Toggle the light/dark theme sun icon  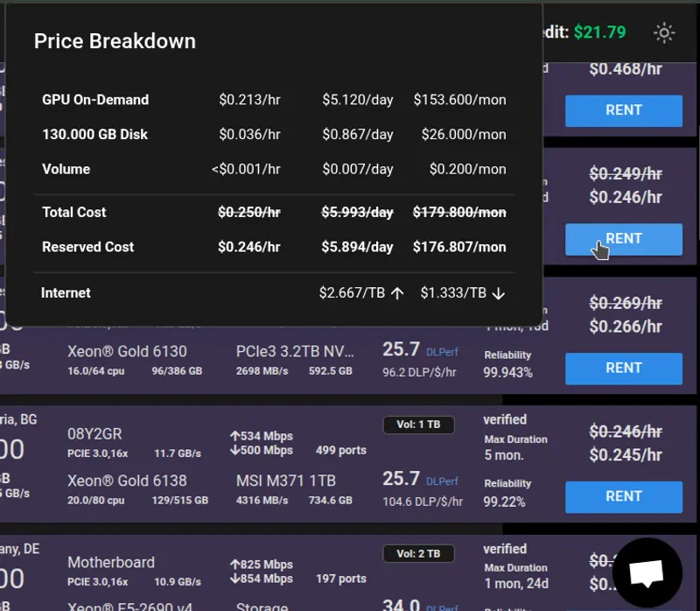664,33
